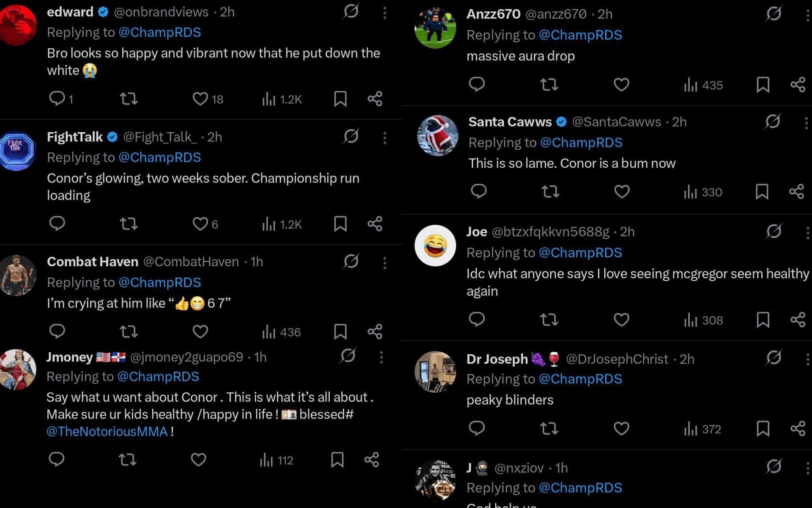Open more options menu on edward's tweet
This screenshot has width=812, height=508.
pos(384,13)
